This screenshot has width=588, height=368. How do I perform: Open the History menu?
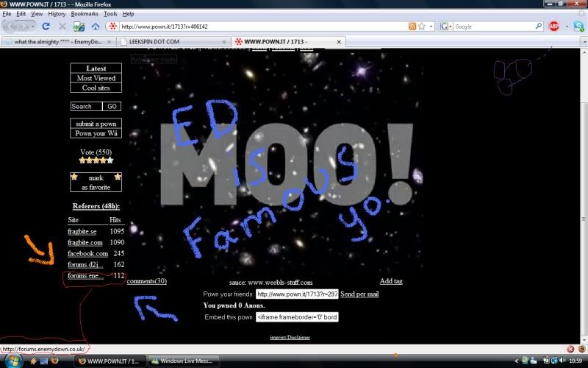point(57,14)
